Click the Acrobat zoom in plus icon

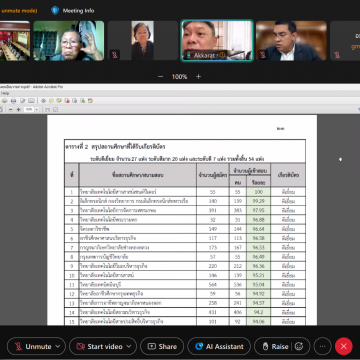tap(18, 109)
